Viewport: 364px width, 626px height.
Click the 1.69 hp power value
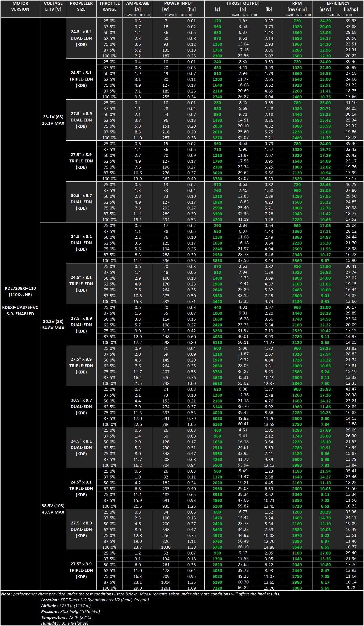point(192,588)
